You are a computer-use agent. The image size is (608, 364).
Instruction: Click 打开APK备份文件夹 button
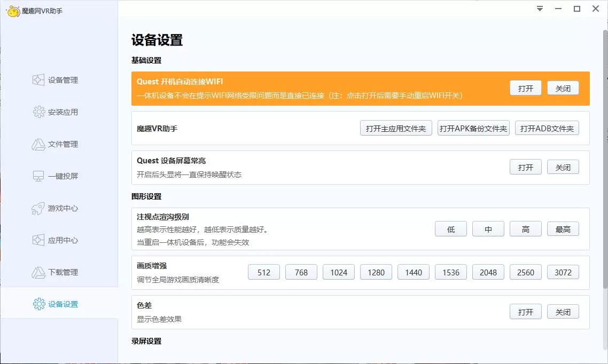pyautogui.click(x=473, y=128)
